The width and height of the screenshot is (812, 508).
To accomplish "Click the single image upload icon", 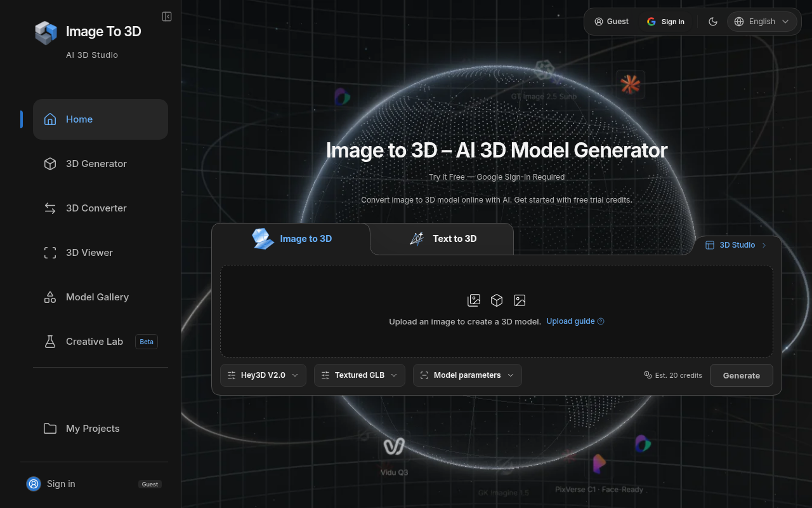I will click(520, 300).
